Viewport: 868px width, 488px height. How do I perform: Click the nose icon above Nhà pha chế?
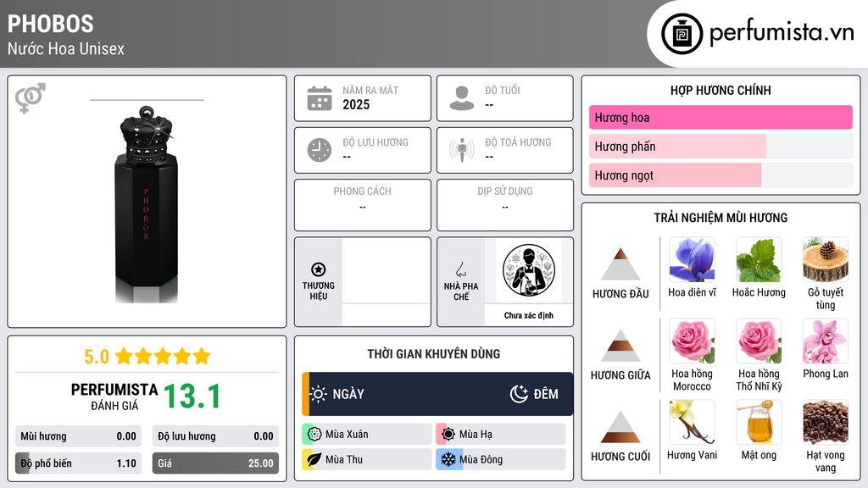pyautogui.click(x=460, y=269)
